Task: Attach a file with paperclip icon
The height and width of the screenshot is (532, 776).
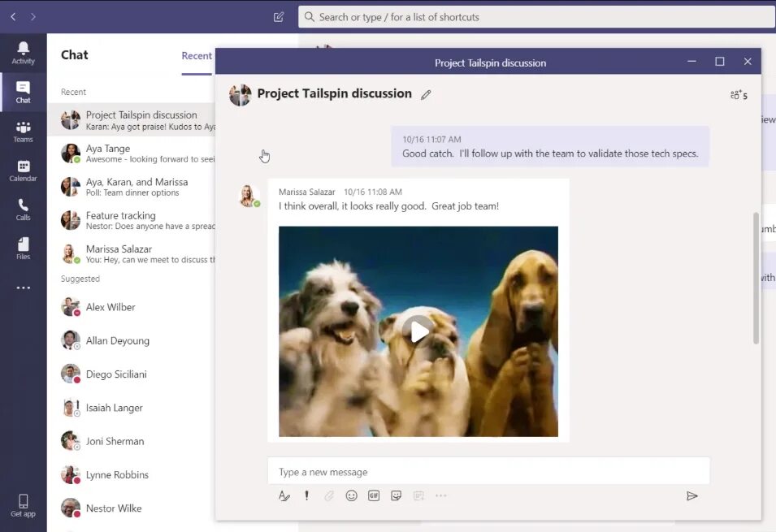Action: coord(329,496)
